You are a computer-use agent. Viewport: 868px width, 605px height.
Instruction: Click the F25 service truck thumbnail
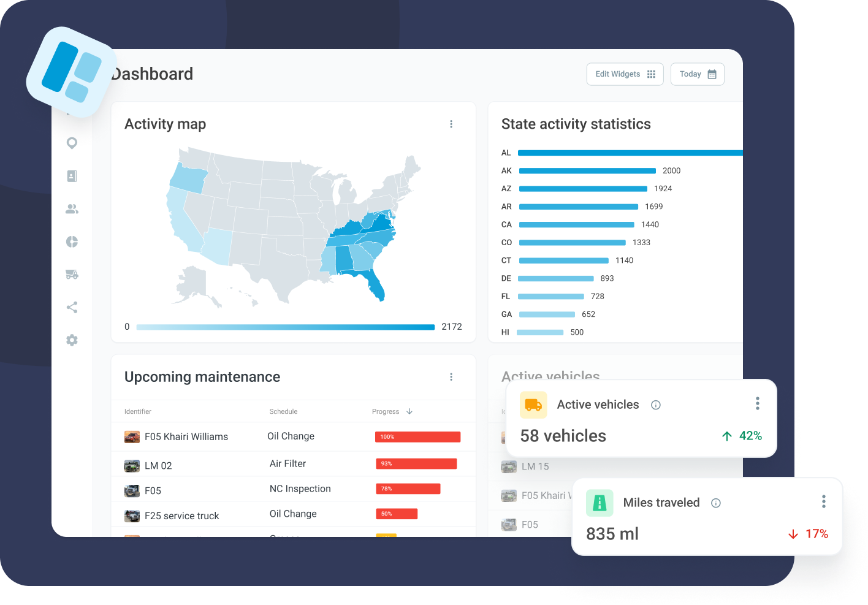(132, 516)
